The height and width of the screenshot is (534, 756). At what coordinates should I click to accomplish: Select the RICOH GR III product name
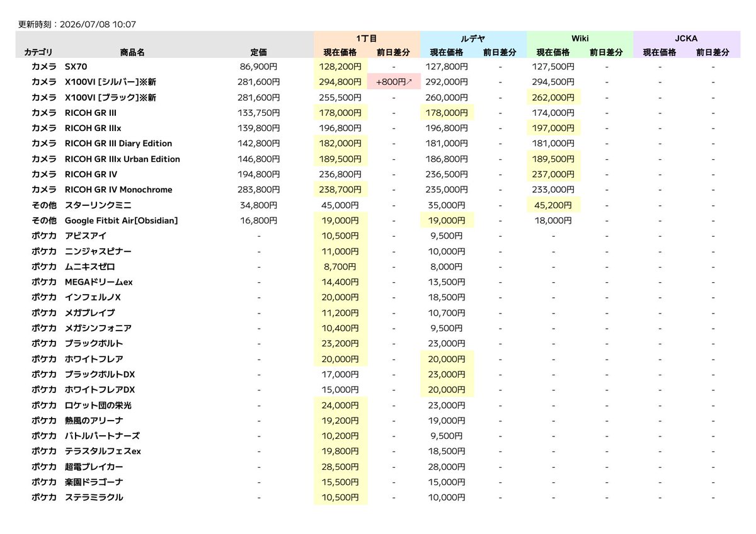tap(91, 113)
